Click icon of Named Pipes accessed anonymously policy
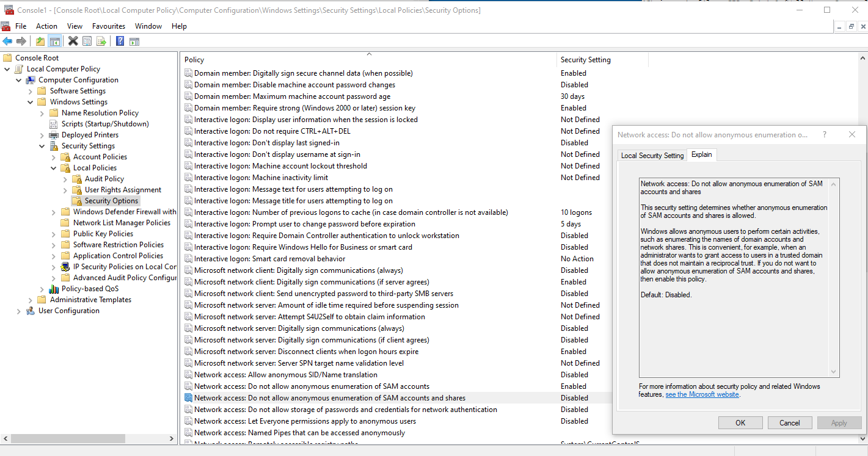Viewport: 868px width, 456px height. click(x=188, y=433)
